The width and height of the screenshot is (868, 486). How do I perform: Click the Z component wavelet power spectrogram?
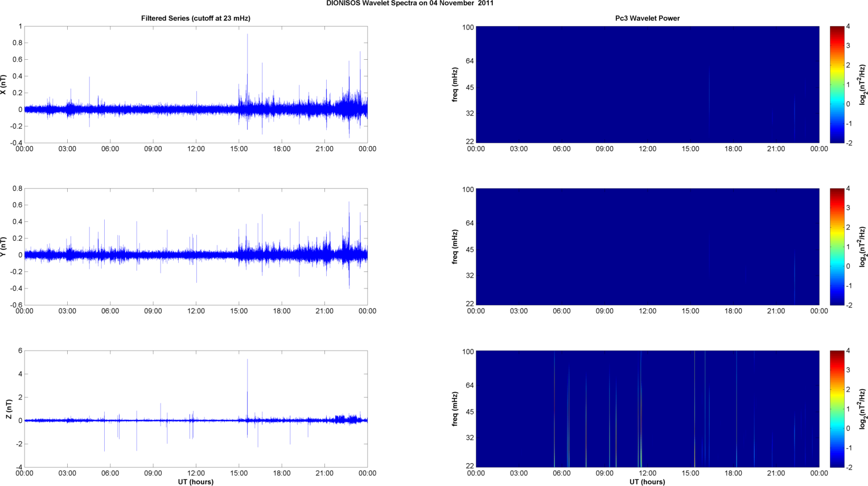(647, 409)
